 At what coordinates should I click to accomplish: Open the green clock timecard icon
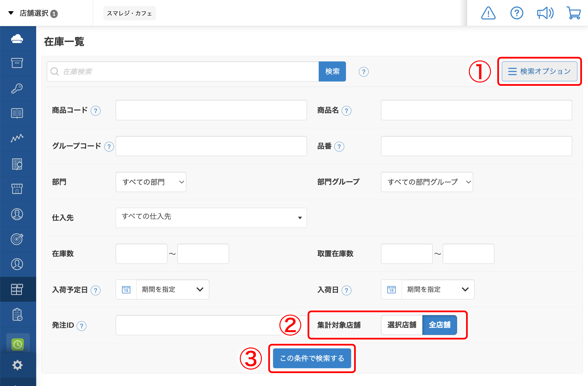18,344
